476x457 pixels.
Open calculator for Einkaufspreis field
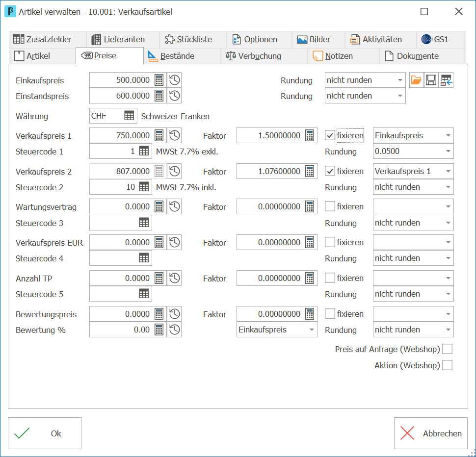click(159, 80)
